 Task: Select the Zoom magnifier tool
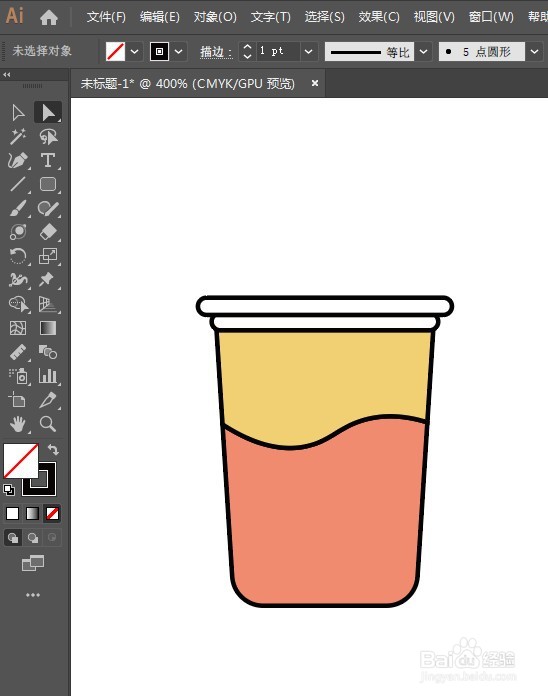(x=47, y=424)
